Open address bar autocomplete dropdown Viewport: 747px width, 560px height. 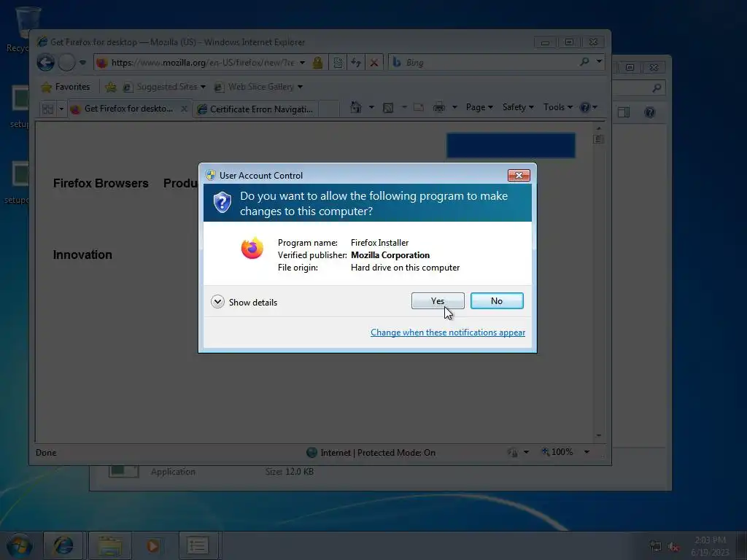[302, 63]
